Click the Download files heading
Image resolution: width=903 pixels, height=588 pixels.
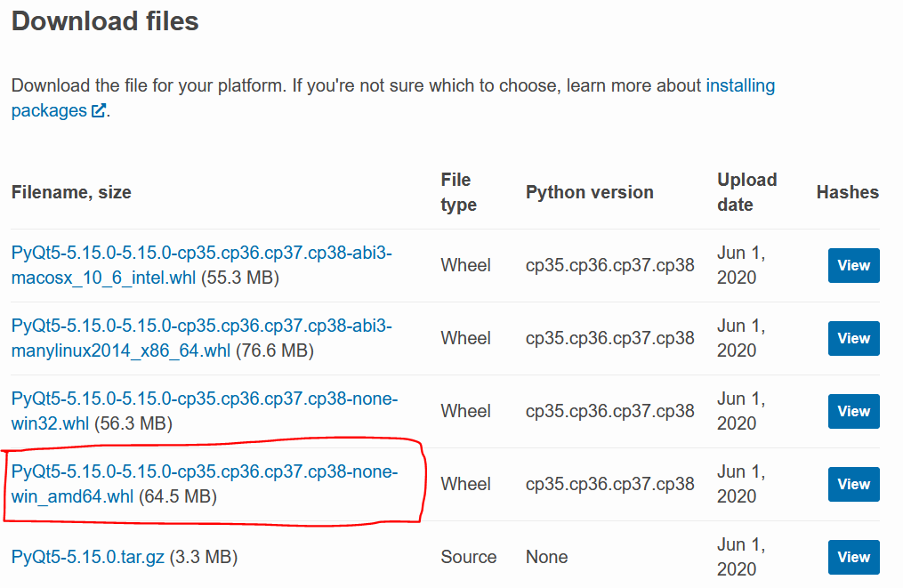click(104, 21)
